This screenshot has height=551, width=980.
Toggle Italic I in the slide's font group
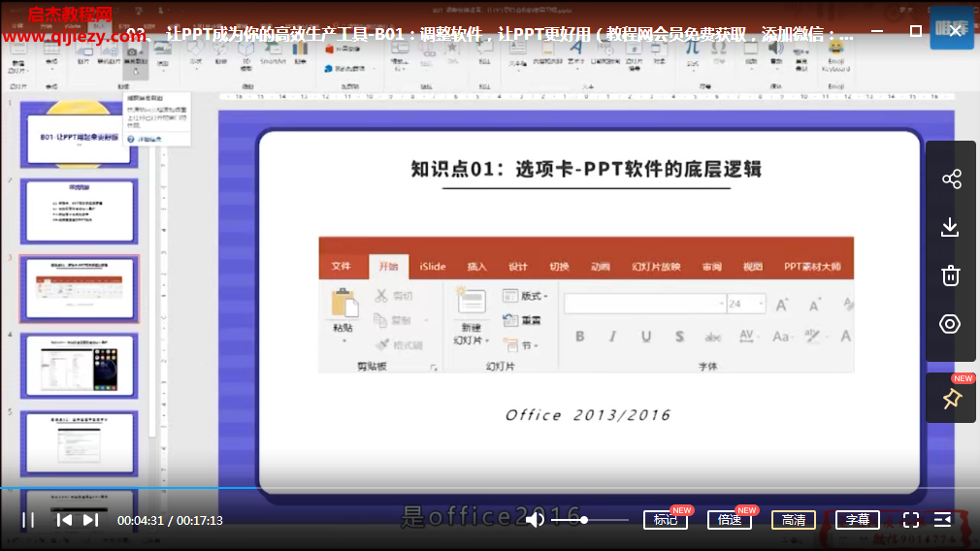pyautogui.click(x=612, y=337)
